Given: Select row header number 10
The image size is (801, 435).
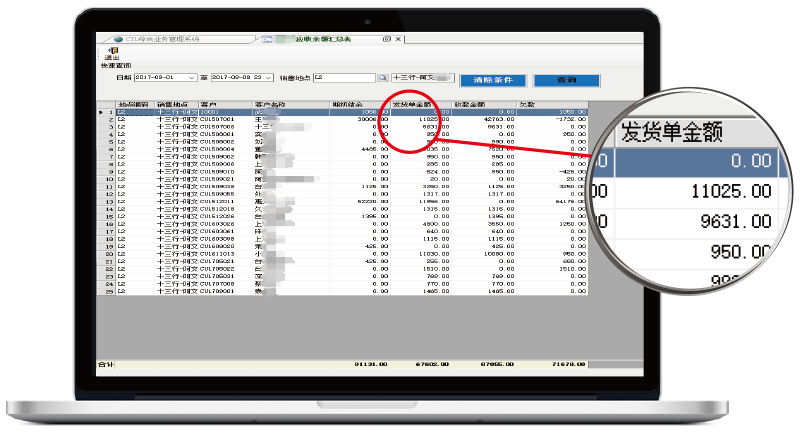Looking at the screenshot, I should 106,179.
